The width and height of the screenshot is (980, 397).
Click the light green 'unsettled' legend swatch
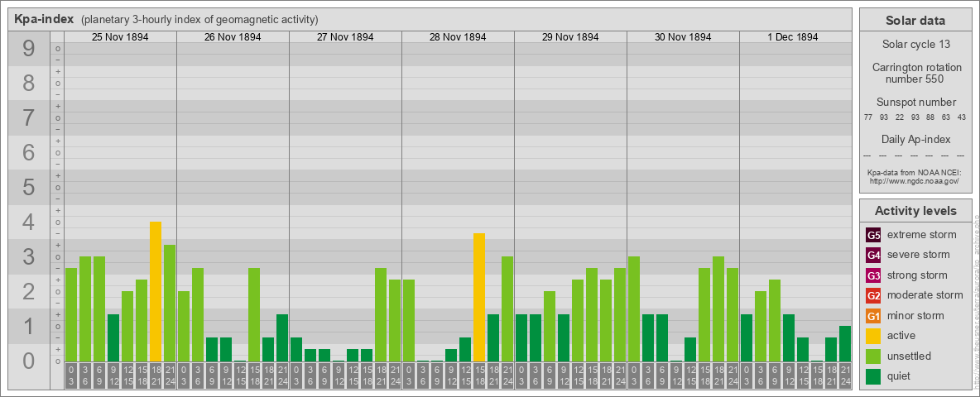[x=873, y=356]
